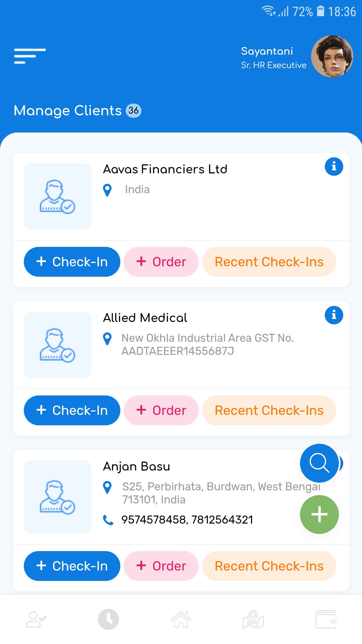Go to the home tab

181,619
